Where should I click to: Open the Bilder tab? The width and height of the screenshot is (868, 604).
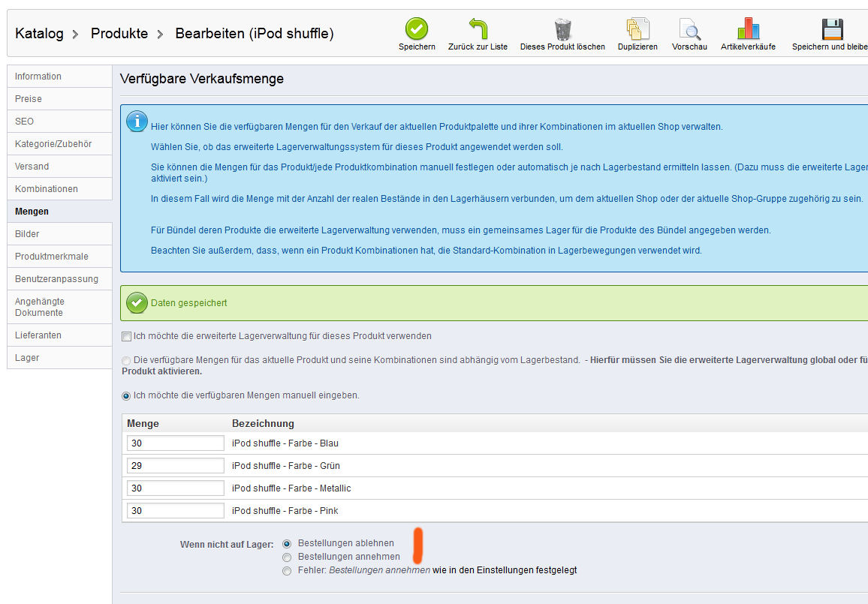click(60, 234)
